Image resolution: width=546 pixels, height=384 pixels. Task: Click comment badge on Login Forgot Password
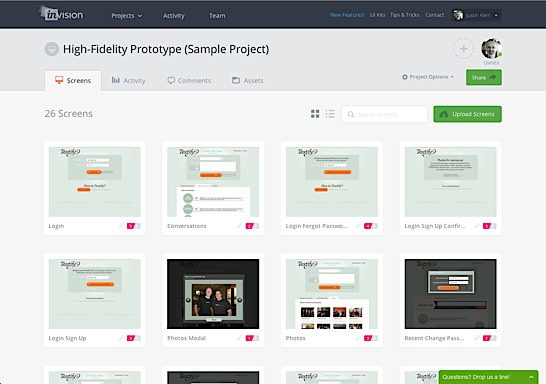click(370, 226)
